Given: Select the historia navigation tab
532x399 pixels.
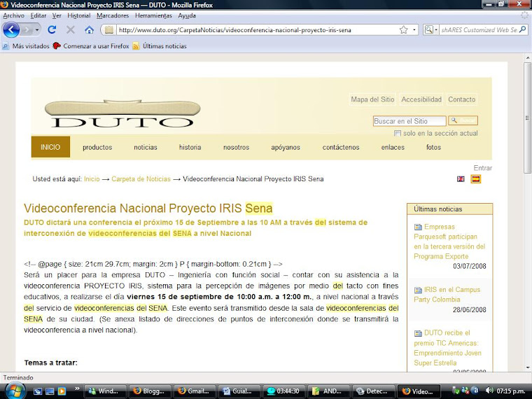Looking at the screenshot, I should coord(190,147).
